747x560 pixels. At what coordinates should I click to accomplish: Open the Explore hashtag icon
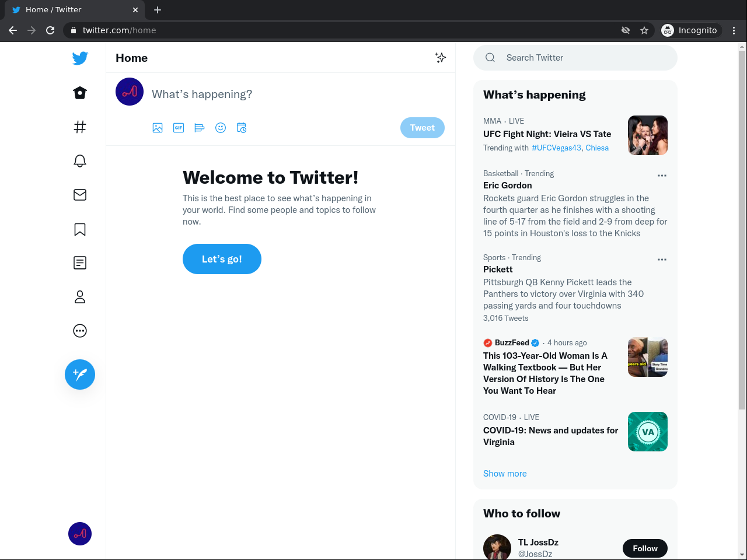(80, 127)
